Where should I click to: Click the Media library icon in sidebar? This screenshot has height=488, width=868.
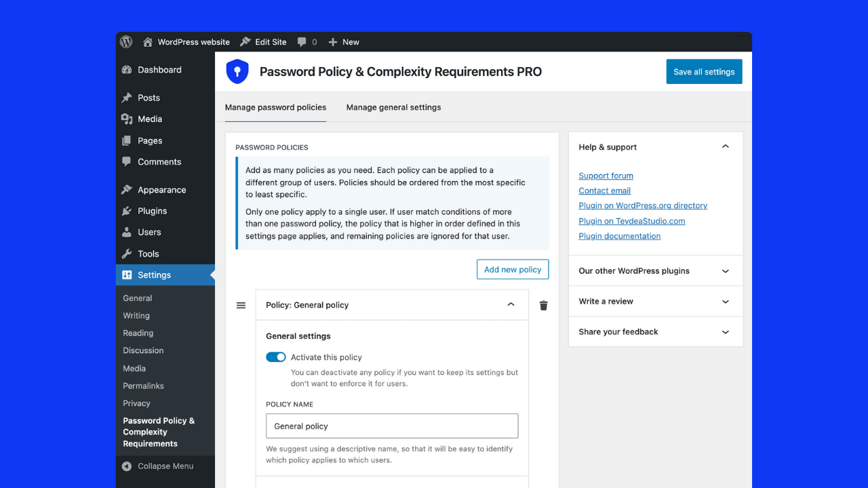pyautogui.click(x=127, y=119)
